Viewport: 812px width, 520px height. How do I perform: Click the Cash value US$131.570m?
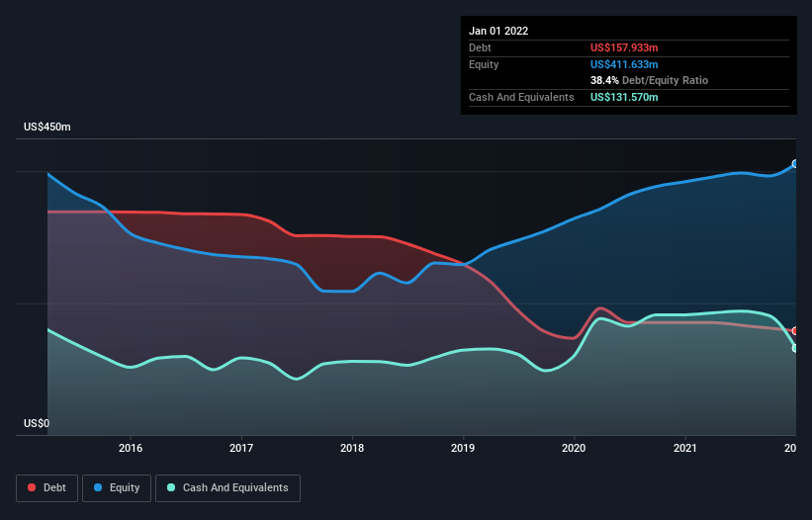[624, 97]
